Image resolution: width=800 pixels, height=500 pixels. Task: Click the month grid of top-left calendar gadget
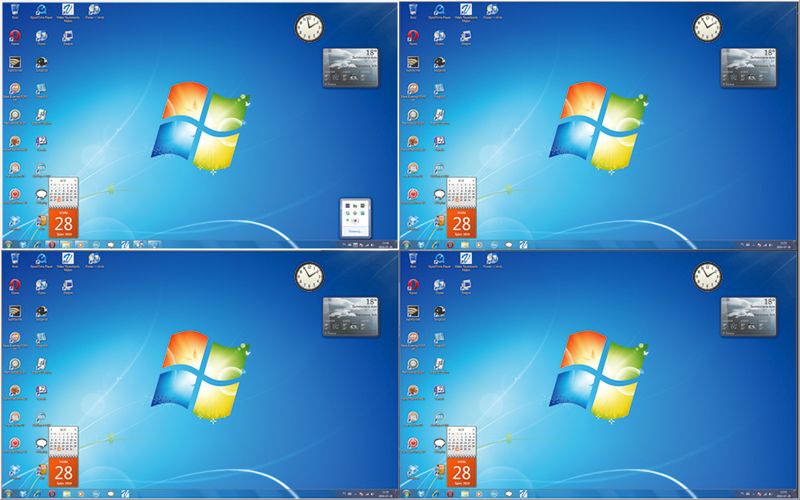(63, 192)
